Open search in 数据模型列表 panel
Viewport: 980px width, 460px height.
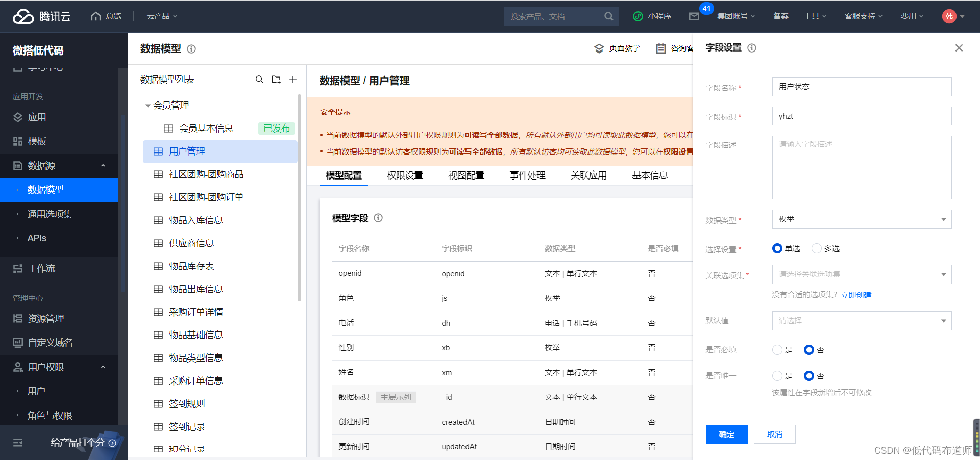tap(260, 80)
